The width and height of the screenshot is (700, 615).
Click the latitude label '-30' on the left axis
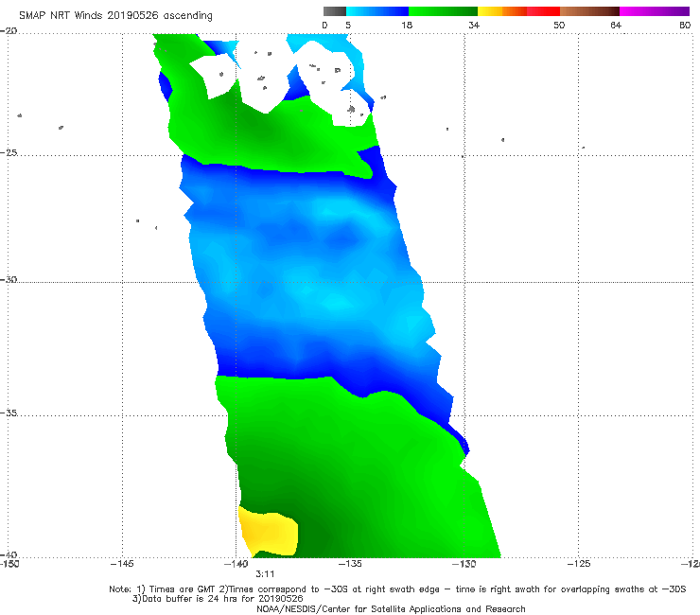coord(9,279)
